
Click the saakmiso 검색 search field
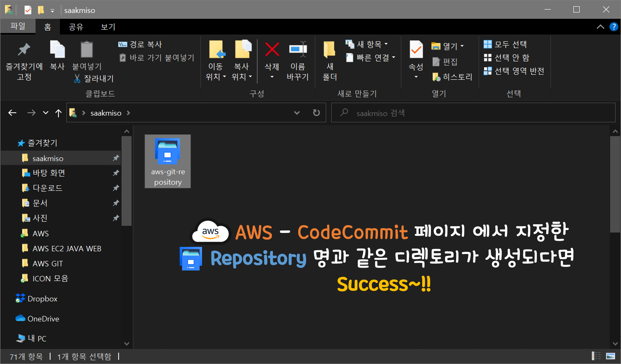[473, 113]
